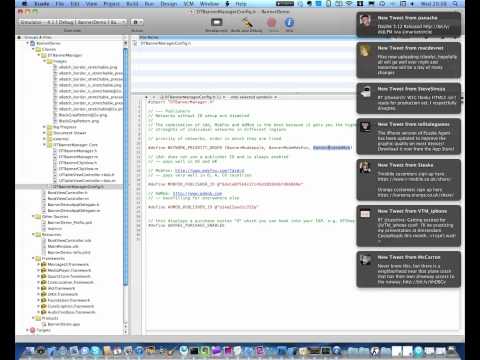Click the New Tweet from SteveStreza notification

[409, 98]
